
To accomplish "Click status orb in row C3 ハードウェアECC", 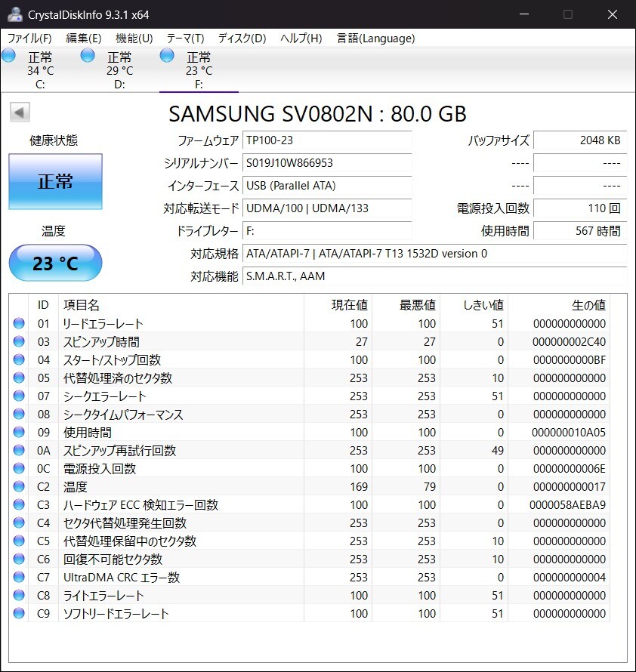I will point(19,504).
